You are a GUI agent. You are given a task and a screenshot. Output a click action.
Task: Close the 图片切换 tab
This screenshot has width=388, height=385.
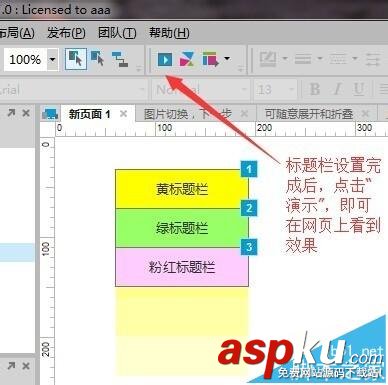244,114
